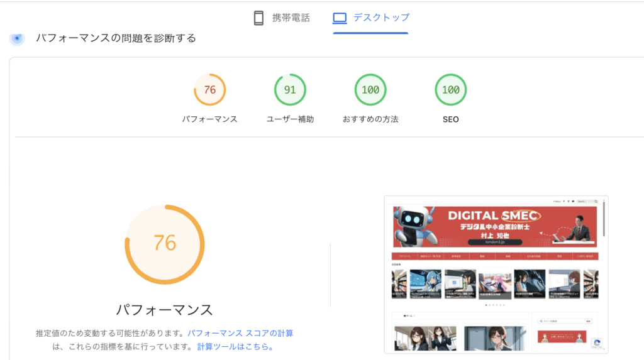Jump to the パフォーマンス category label
This screenshot has height=360, width=644.
click(209, 119)
